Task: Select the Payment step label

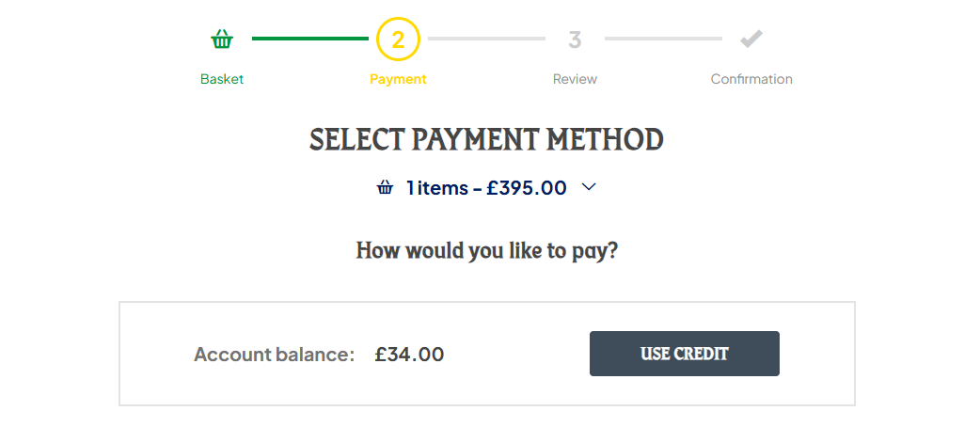Action: pos(398,79)
